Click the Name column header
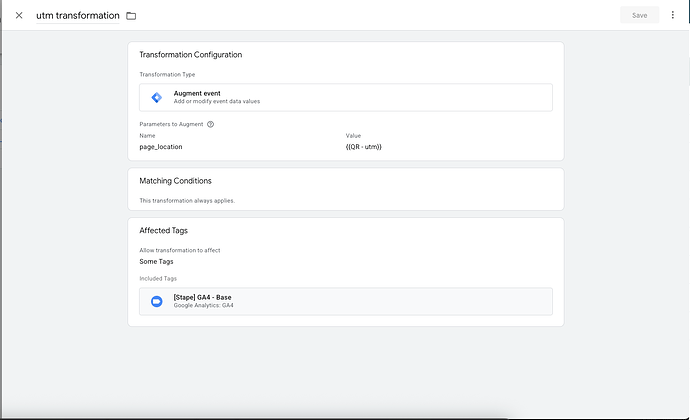Image resolution: width=690 pixels, height=420 pixels. [x=147, y=135]
